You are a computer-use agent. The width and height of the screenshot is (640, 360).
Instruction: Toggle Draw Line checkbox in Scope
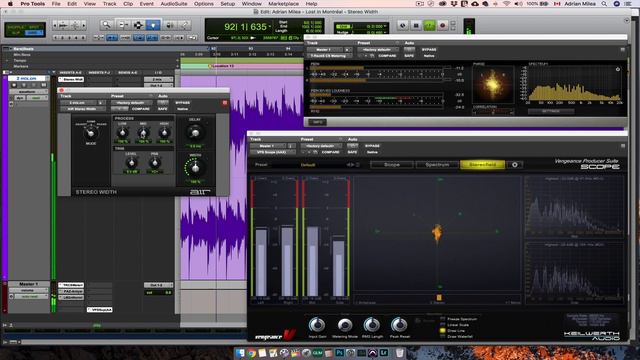443,331
